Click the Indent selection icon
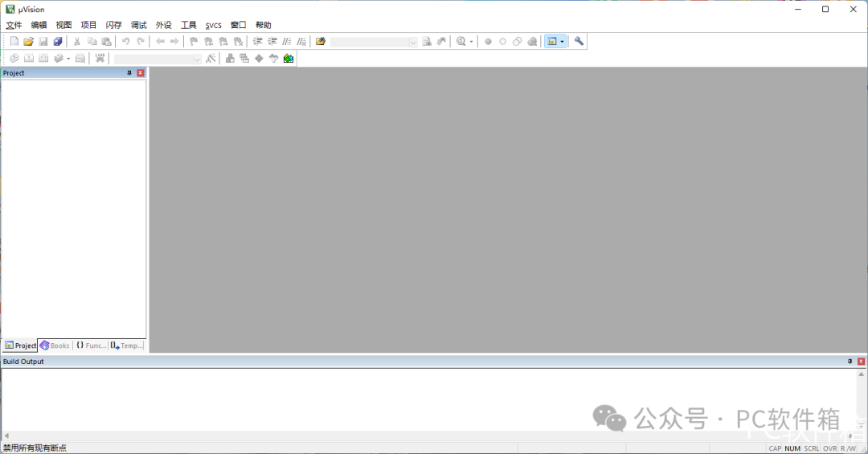This screenshot has width=868, height=454. 257,42
